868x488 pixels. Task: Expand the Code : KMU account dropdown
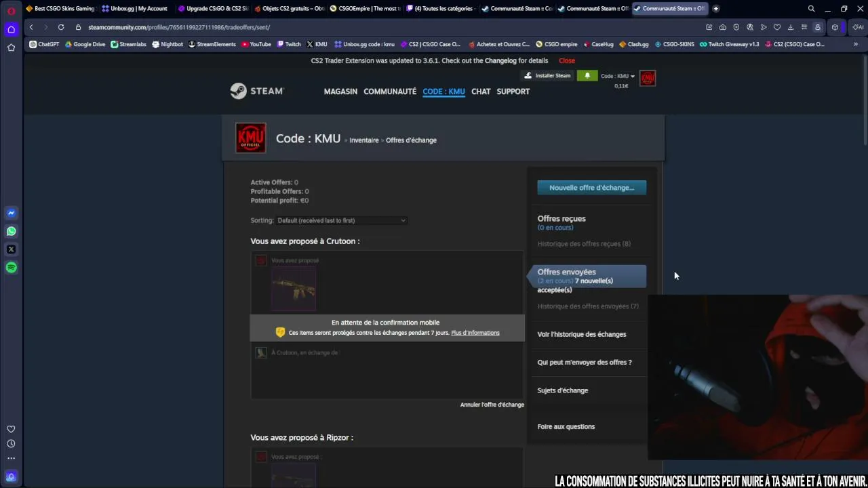(618, 76)
